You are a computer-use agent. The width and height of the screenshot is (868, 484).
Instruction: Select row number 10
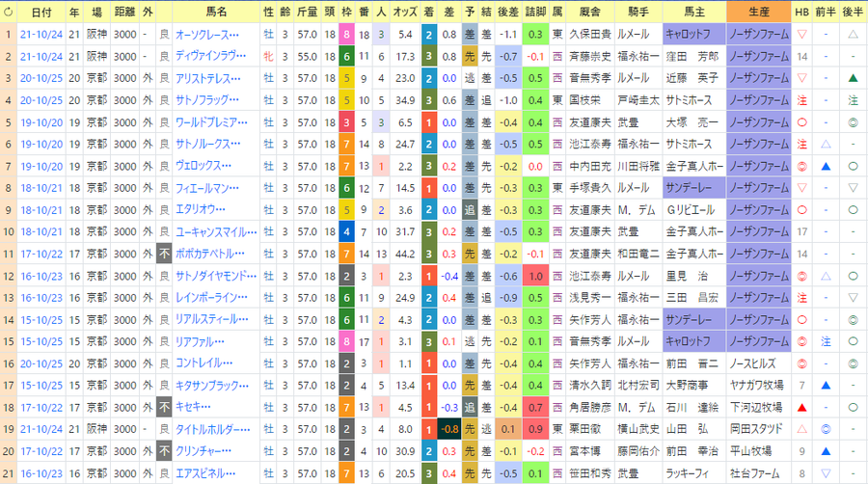(9, 231)
